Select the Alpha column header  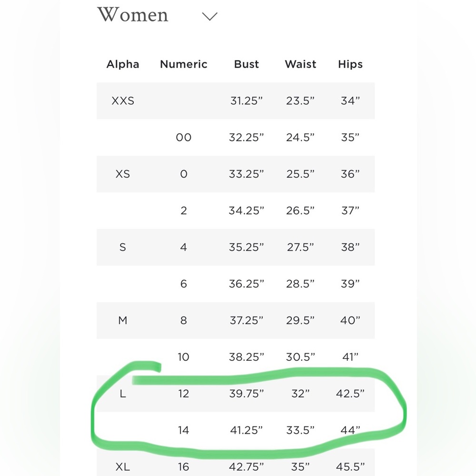pyautogui.click(x=123, y=64)
